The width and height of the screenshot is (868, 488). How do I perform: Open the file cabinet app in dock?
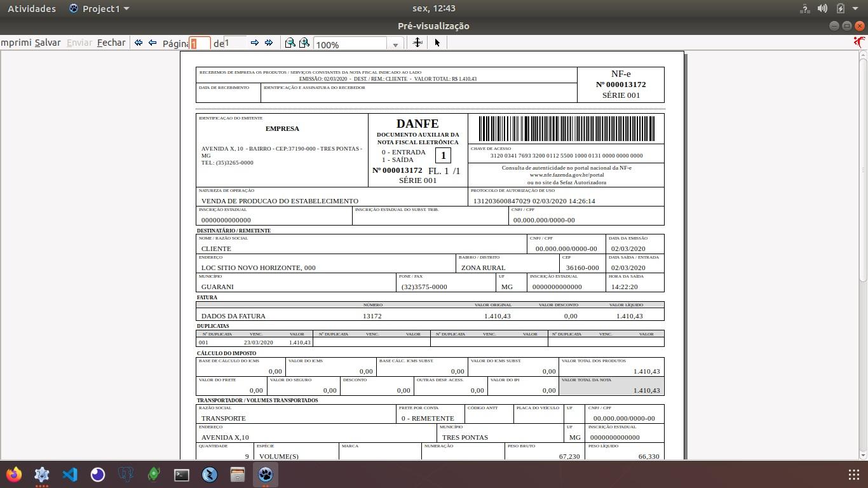point(238,475)
